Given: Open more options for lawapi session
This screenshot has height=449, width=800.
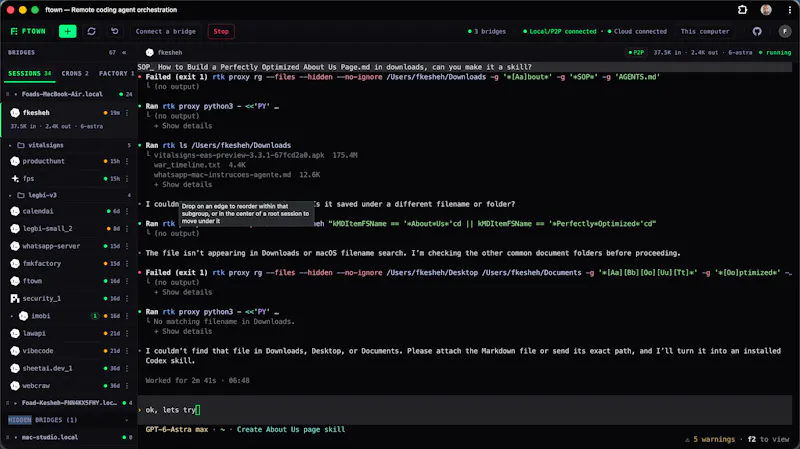Looking at the screenshot, I should (x=127, y=333).
